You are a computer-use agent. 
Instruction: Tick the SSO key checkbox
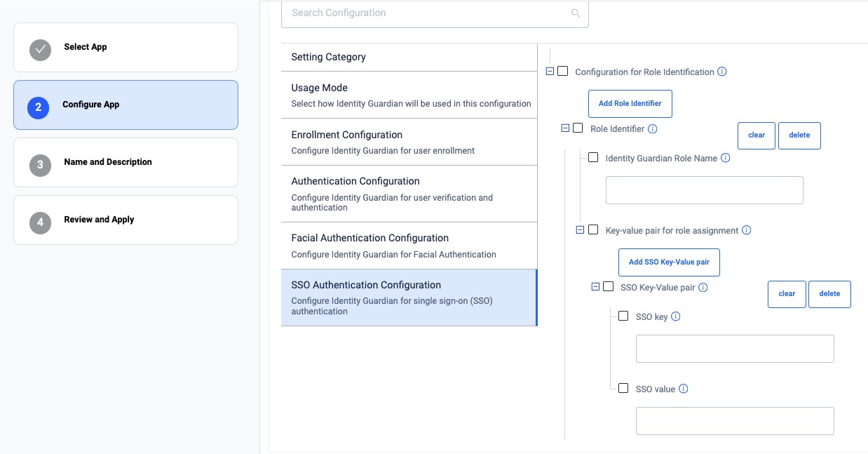tap(623, 316)
